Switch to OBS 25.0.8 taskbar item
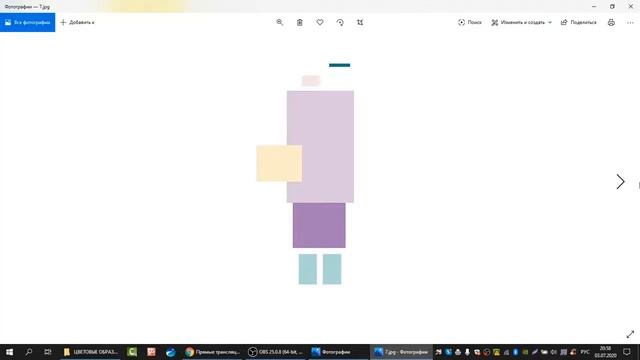Viewport: 640px width, 360px height. click(276, 352)
